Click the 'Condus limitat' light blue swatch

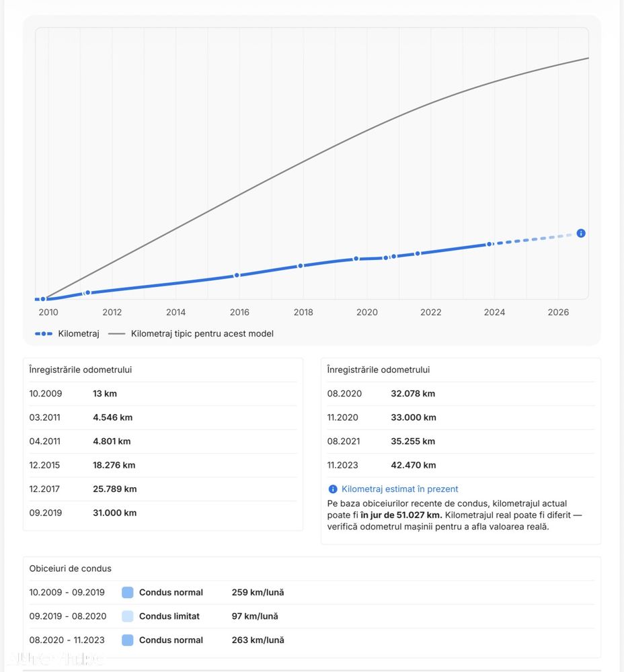coord(127,616)
